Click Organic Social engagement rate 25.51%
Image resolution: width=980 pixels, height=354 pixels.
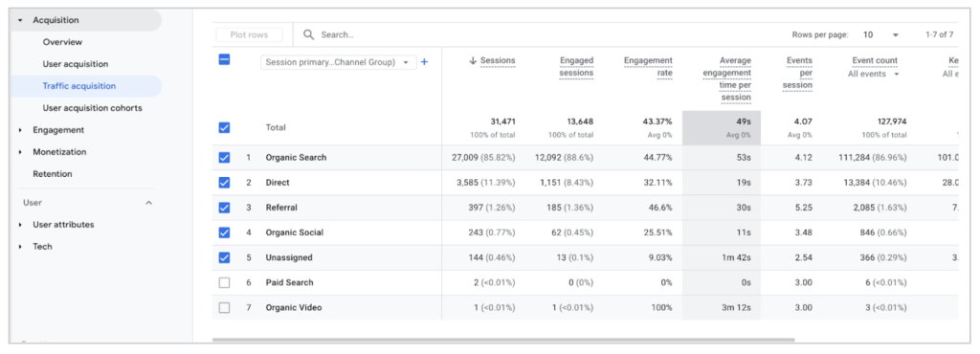point(658,232)
